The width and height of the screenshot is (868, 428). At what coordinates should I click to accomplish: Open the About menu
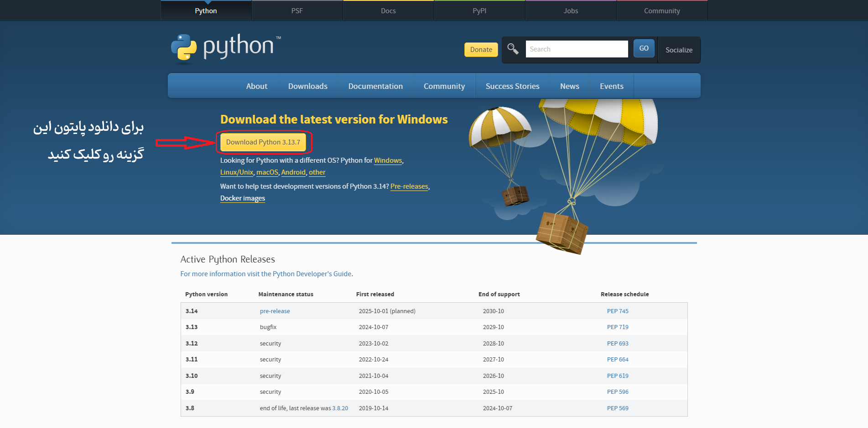(257, 86)
